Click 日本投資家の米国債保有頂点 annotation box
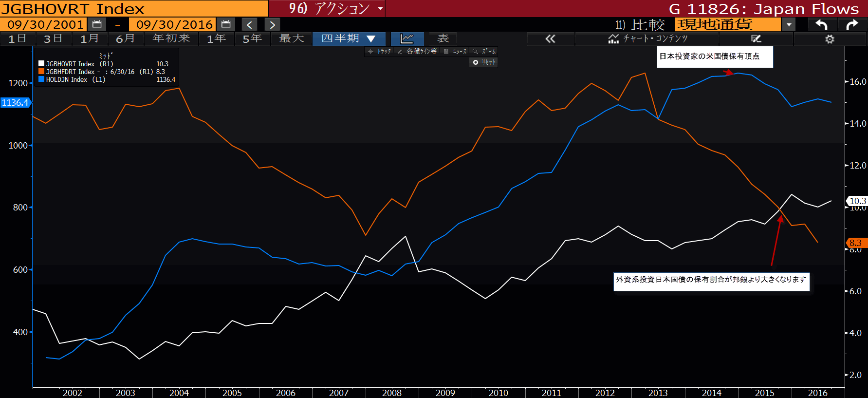 tap(715, 57)
